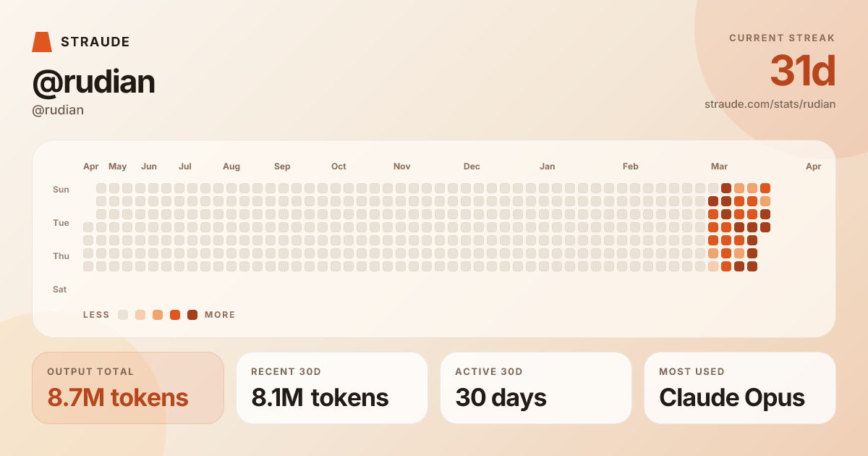The image size is (868, 456).
Task: Click the Thu weekday row label
Action: pos(61,256)
